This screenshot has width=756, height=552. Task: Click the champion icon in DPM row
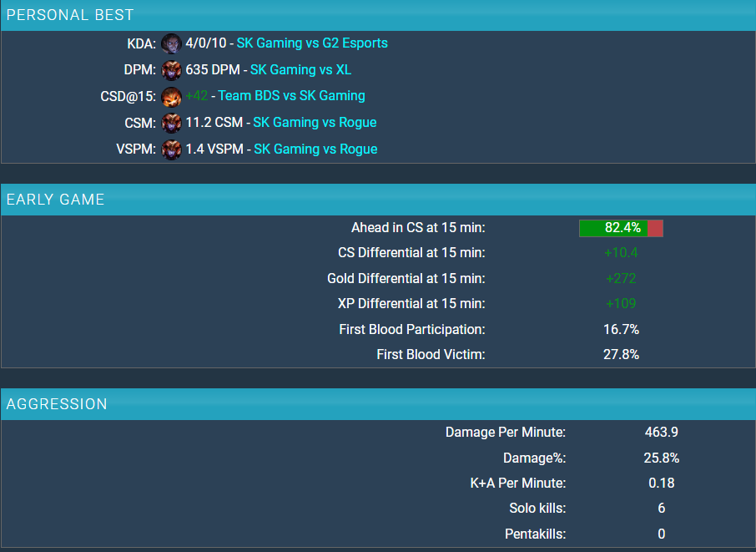tap(171, 70)
